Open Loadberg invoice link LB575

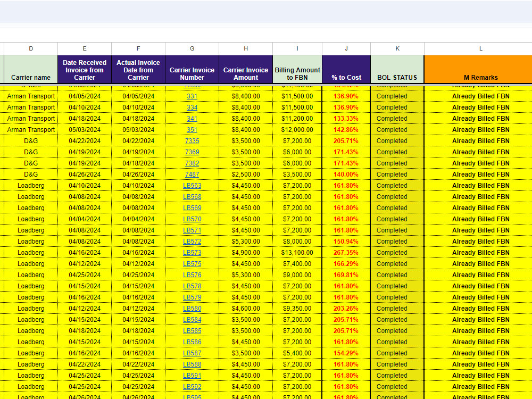192,264
